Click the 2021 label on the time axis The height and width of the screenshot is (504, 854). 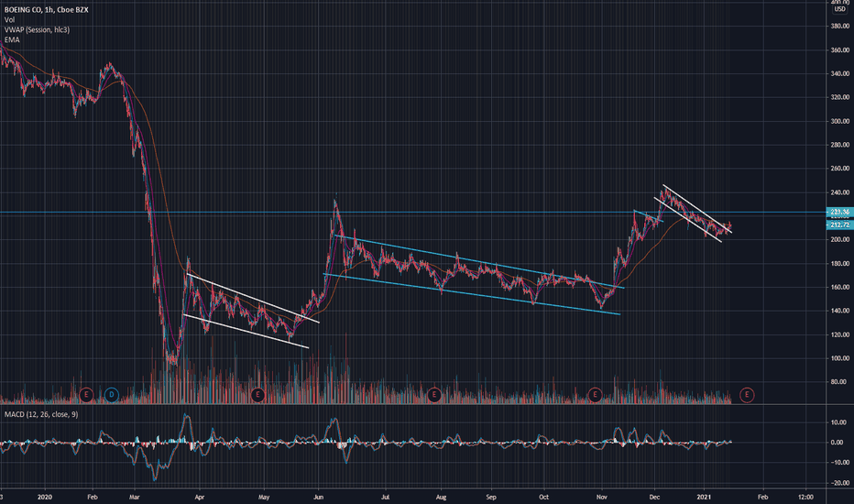pyautogui.click(x=705, y=497)
